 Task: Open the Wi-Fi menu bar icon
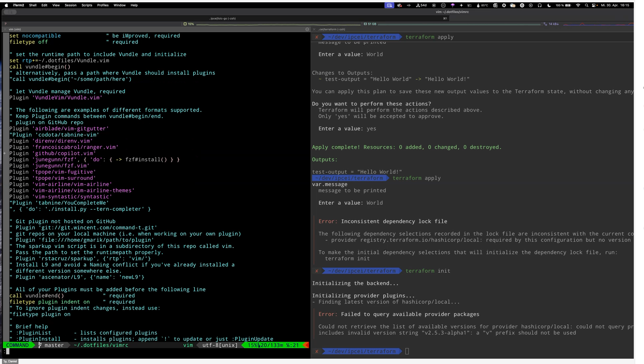578,5
